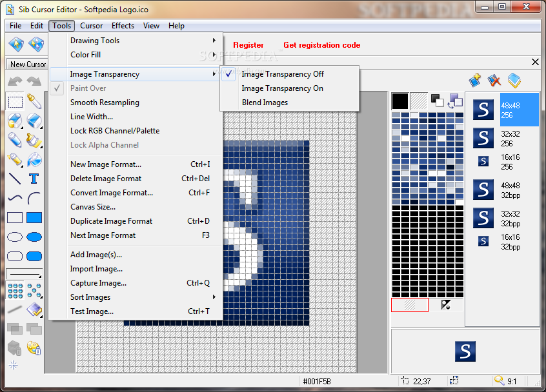This screenshot has width=546, height=392.
Task: Choose Capture Image... command
Action: point(136,283)
